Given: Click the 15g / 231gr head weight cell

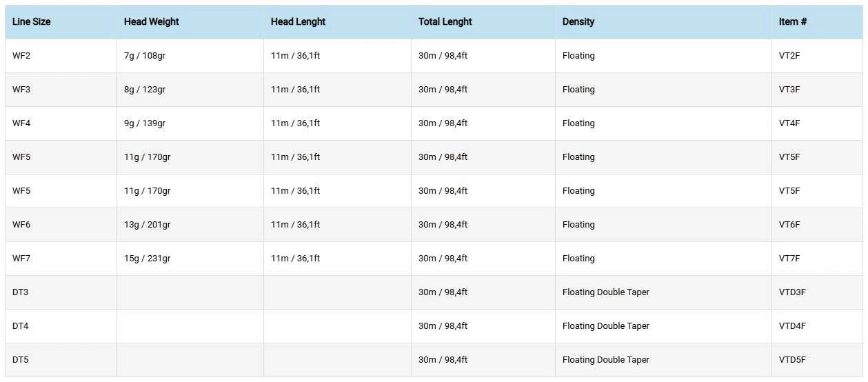Looking at the screenshot, I should (148, 258).
